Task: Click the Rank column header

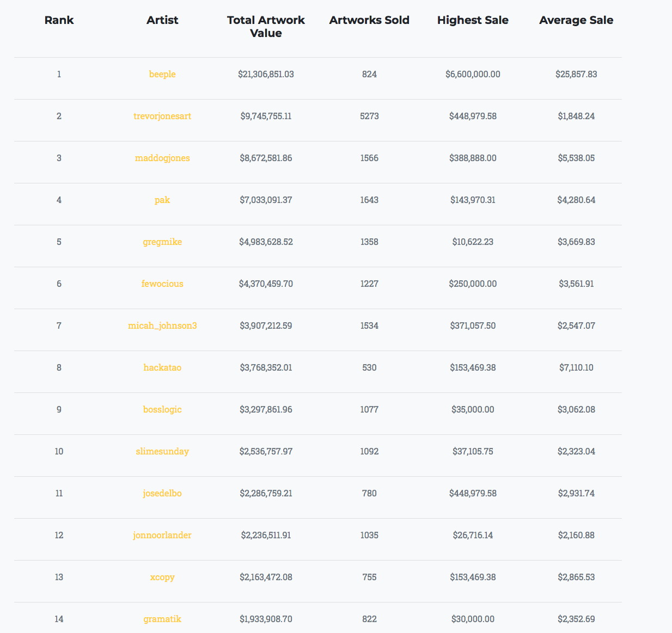Action: (59, 20)
